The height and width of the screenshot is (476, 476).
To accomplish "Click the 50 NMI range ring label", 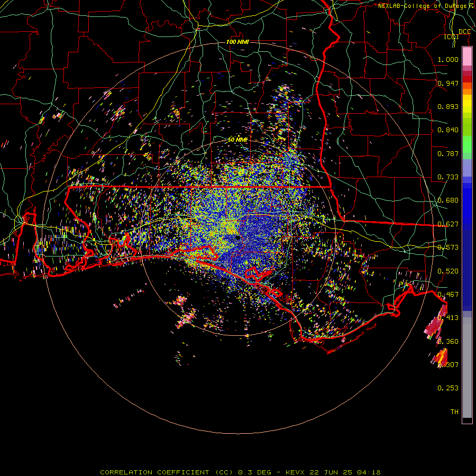I will tap(237, 140).
